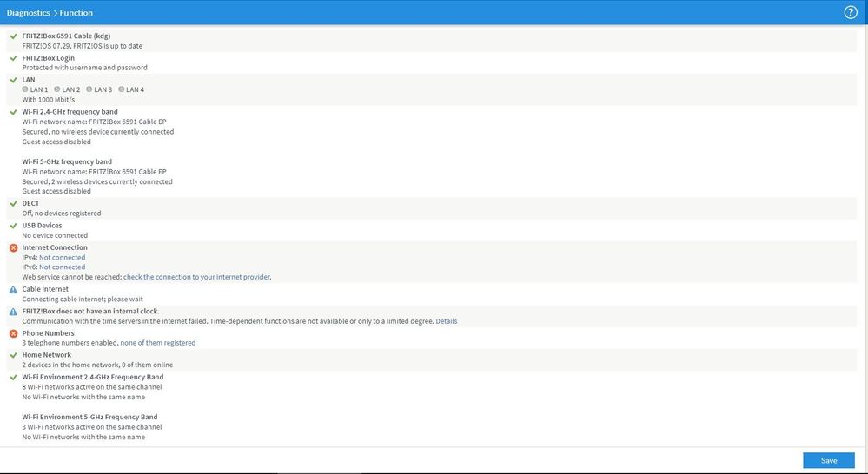Click '2 devices in the home network, 0 of them online' text
This screenshot has width=868, height=474.
[x=97, y=365]
